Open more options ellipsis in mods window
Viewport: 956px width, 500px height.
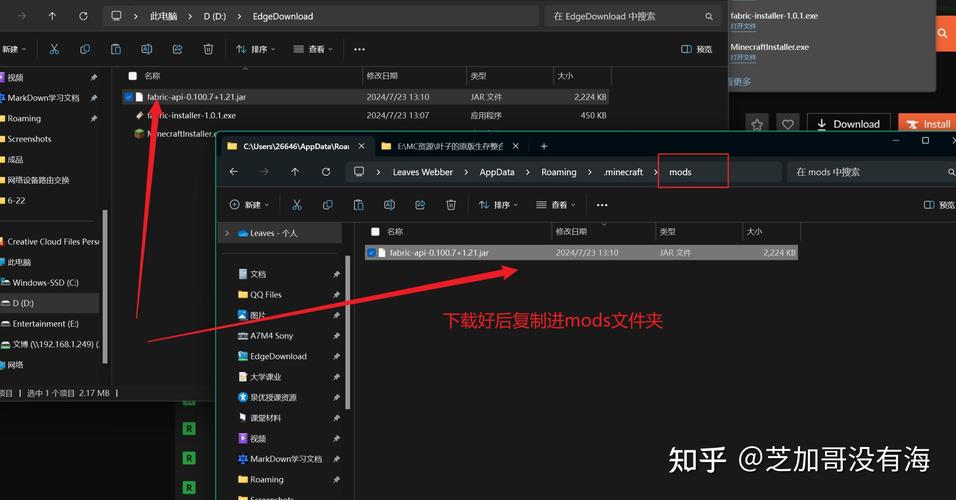602,205
